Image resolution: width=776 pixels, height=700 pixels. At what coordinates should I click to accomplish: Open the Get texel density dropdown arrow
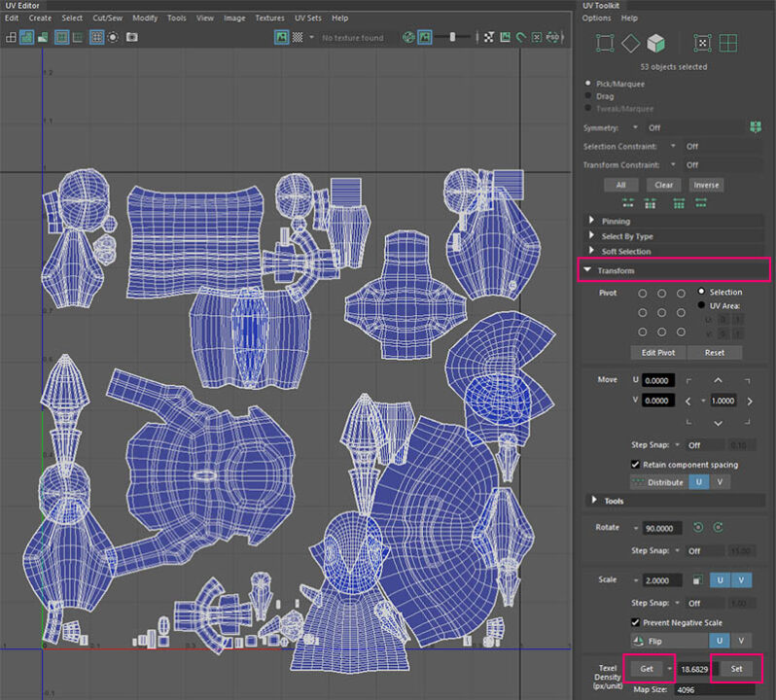pos(670,669)
